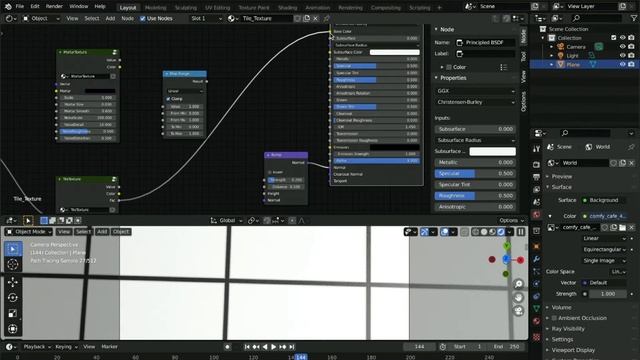
Task: Open the Node menu in node editor
Action: click(127, 18)
